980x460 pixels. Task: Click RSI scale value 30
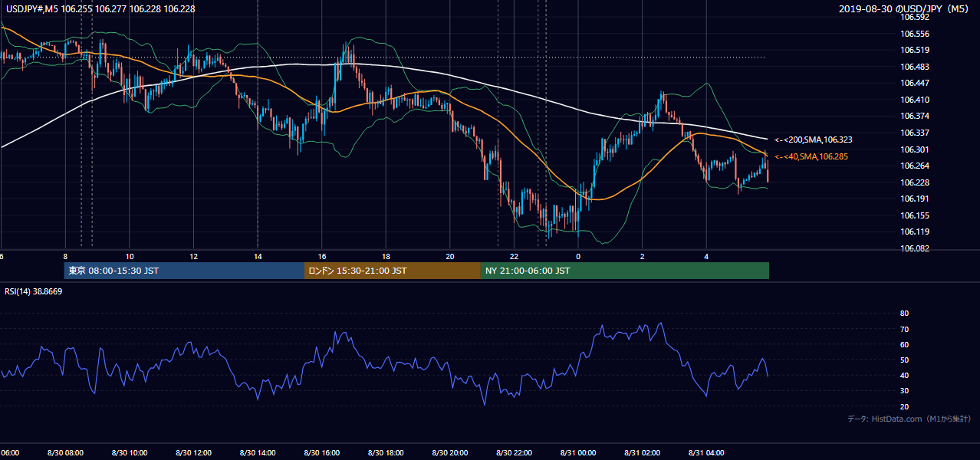pos(904,391)
